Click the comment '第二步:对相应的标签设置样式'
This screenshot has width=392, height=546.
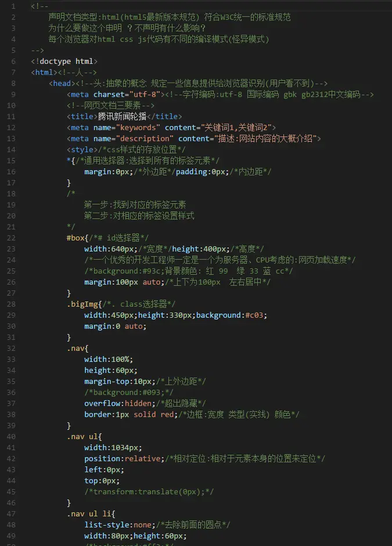(139, 215)
